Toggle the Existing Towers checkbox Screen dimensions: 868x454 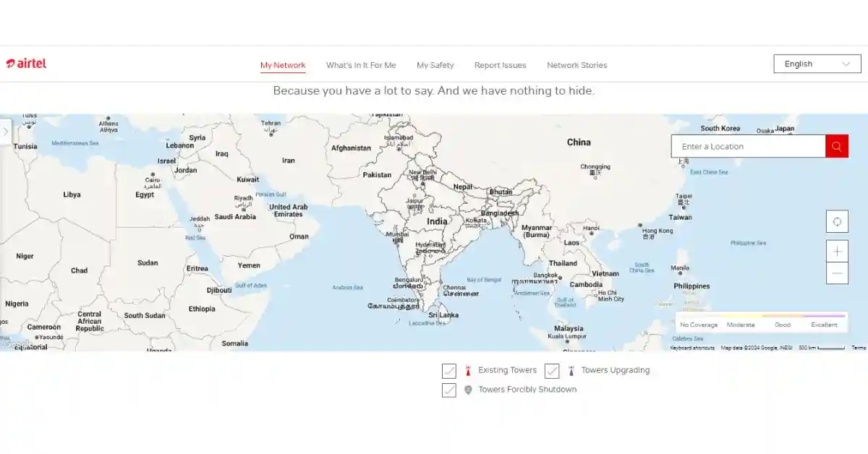(x=449, y=371)
